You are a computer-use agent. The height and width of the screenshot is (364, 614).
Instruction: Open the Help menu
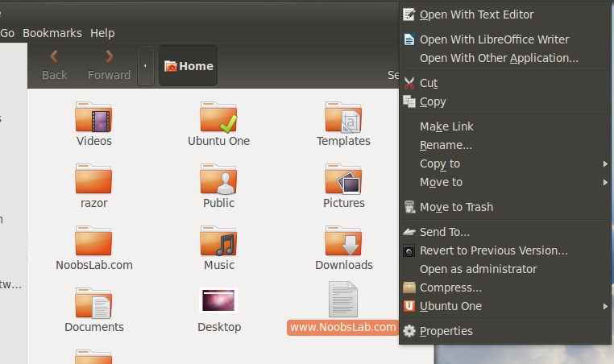click(x=102, y=33)
